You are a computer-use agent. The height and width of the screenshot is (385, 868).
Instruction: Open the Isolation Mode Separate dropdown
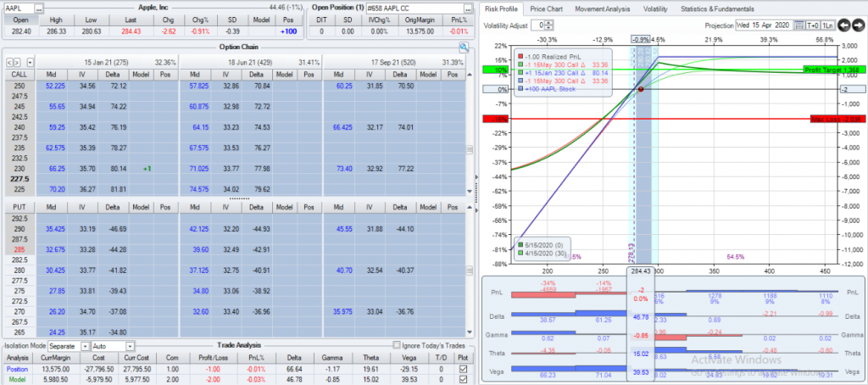[x=86, y=346]
